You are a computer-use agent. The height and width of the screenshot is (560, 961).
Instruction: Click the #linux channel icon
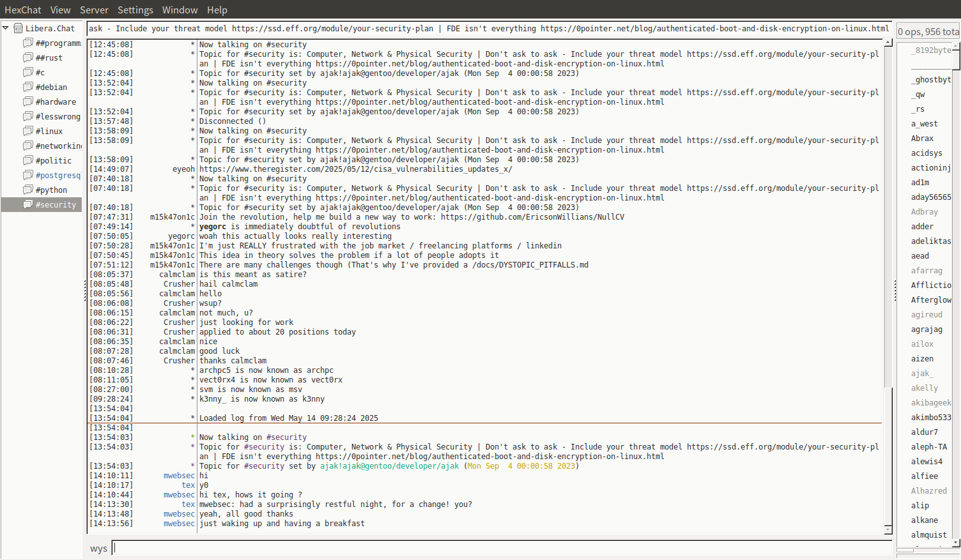pyautogui.click(x=28, y=131)
